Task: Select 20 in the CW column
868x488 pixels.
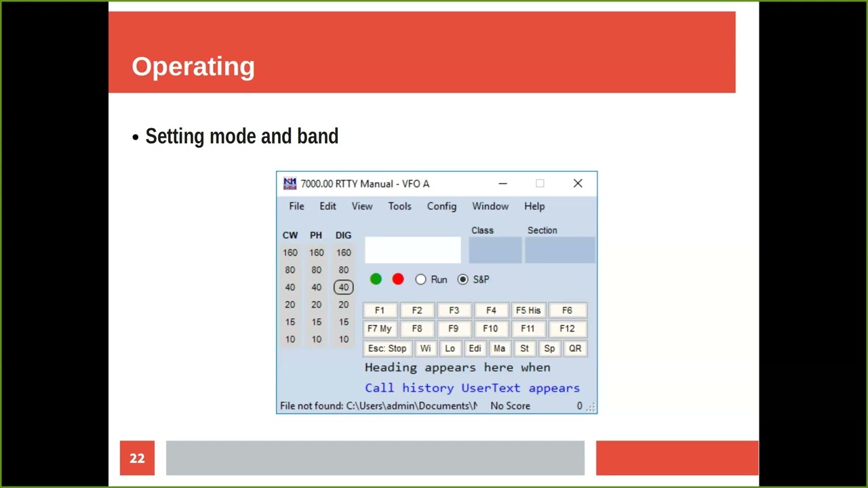Action: coord(290,305)
